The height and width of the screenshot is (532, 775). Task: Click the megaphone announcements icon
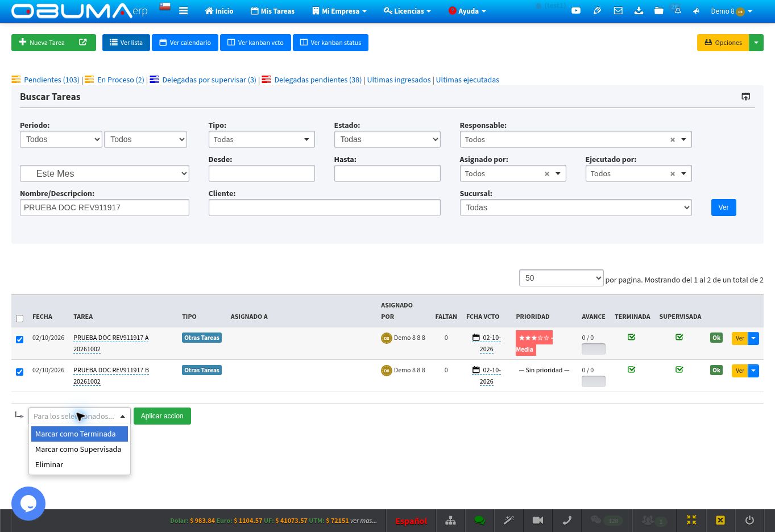coord(696,11)
